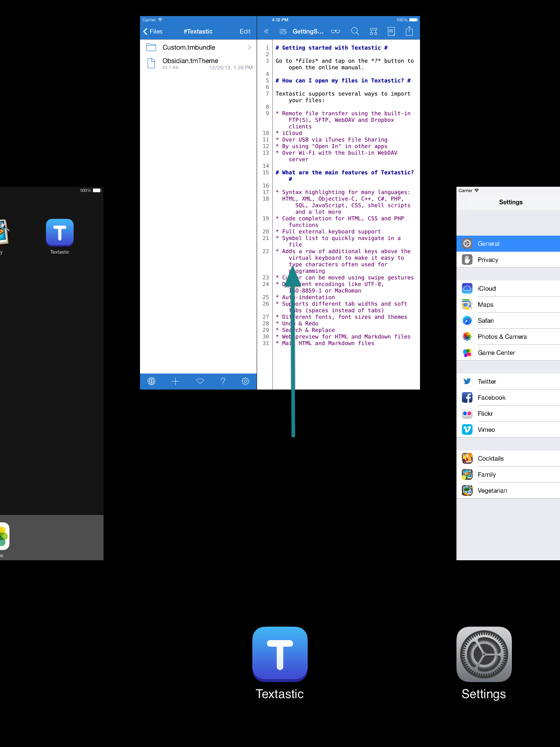Open the symbol list icon

373,31
